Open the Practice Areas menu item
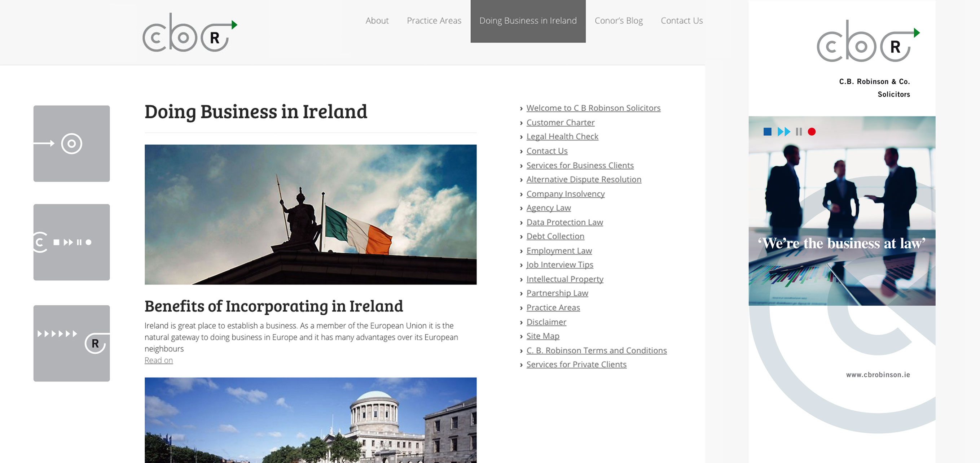 [434, 21]
